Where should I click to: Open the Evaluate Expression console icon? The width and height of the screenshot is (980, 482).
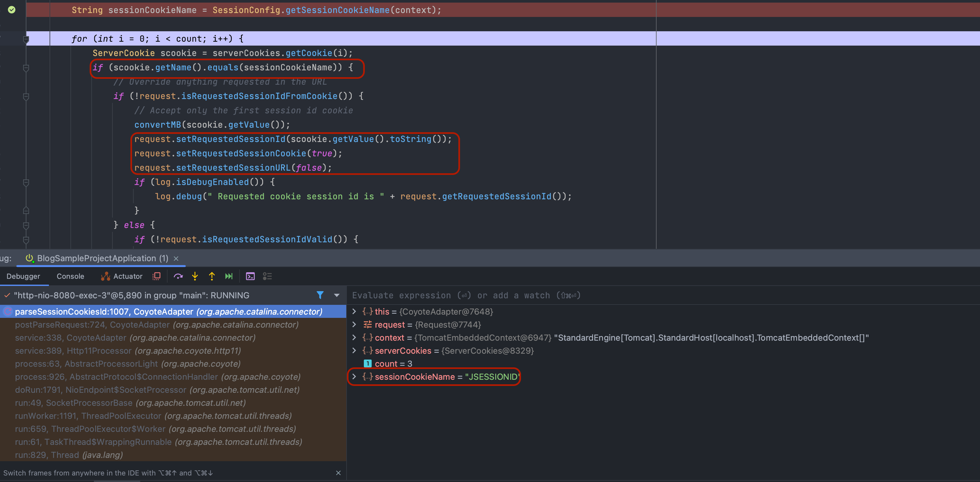[250, 276]
